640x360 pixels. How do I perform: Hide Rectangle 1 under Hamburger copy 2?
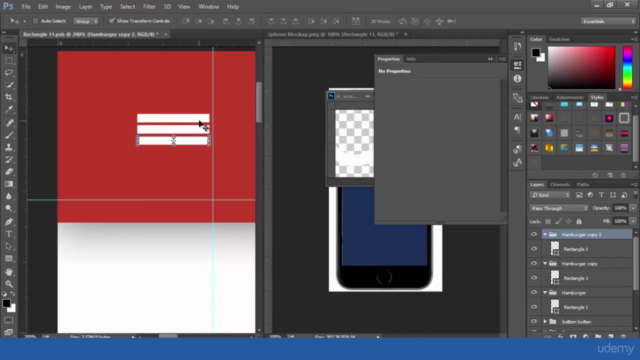point(534,249)
